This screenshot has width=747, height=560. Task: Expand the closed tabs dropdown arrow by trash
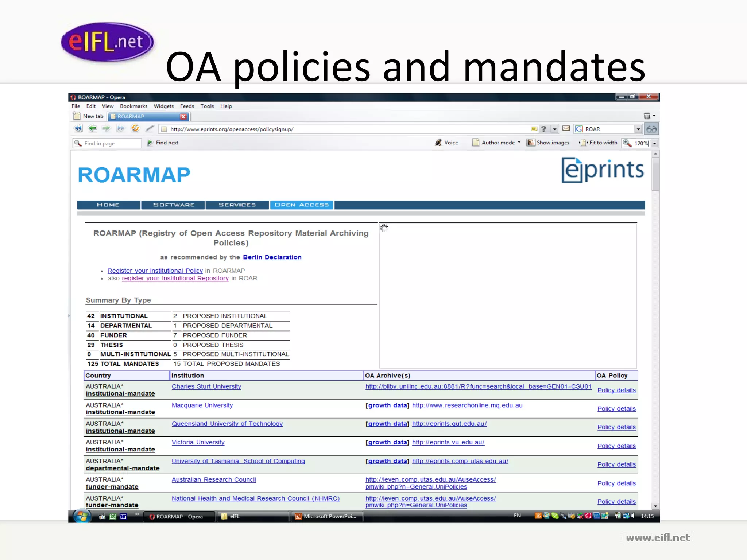654,116
